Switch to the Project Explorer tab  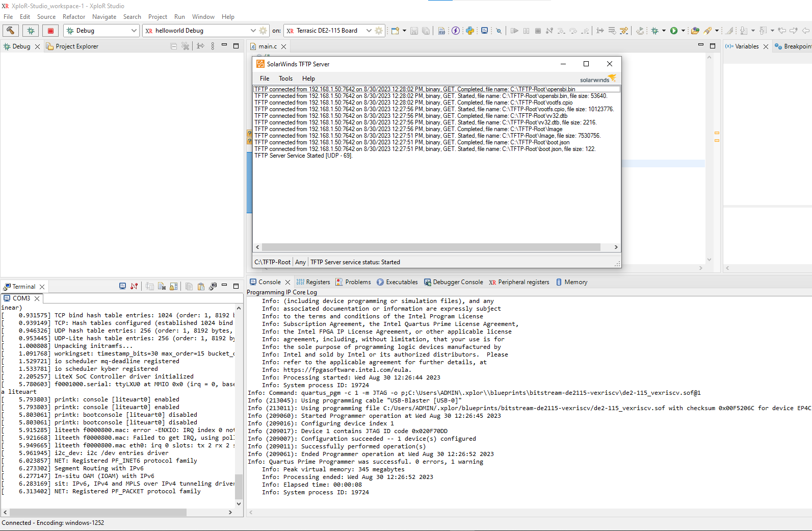coord(72,46)
